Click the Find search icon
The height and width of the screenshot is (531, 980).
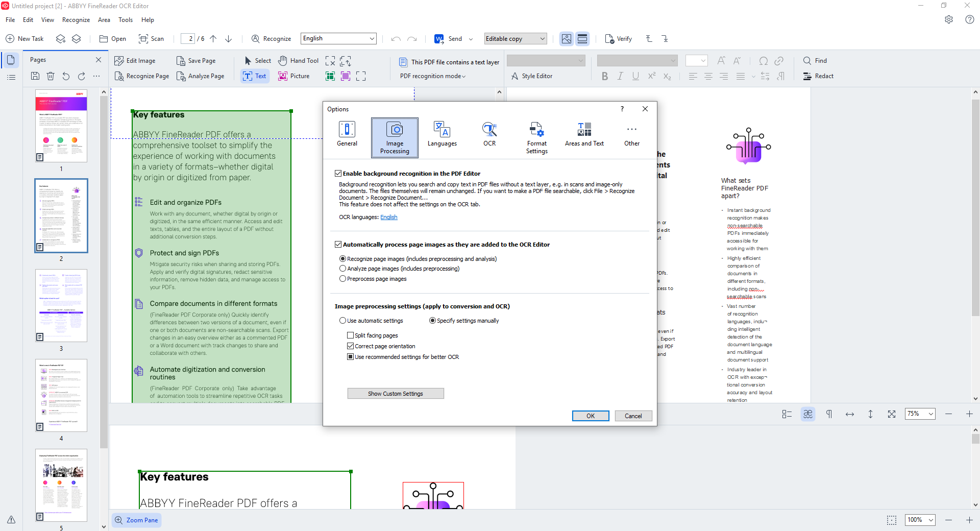click(807, 61)
